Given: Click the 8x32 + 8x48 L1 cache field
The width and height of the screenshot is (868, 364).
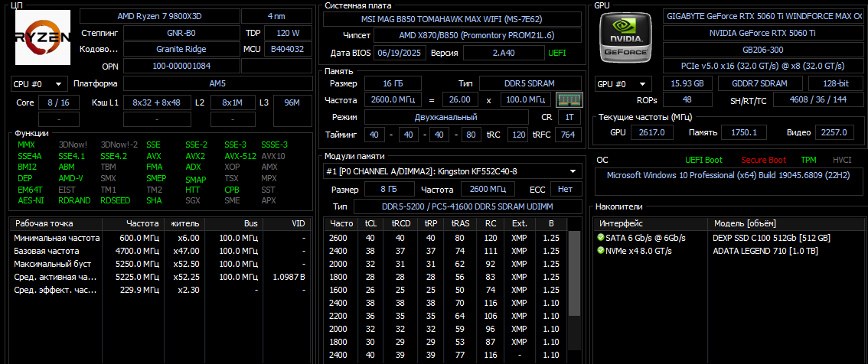Looking at the screenshot, I should click(x=156, y=102).
